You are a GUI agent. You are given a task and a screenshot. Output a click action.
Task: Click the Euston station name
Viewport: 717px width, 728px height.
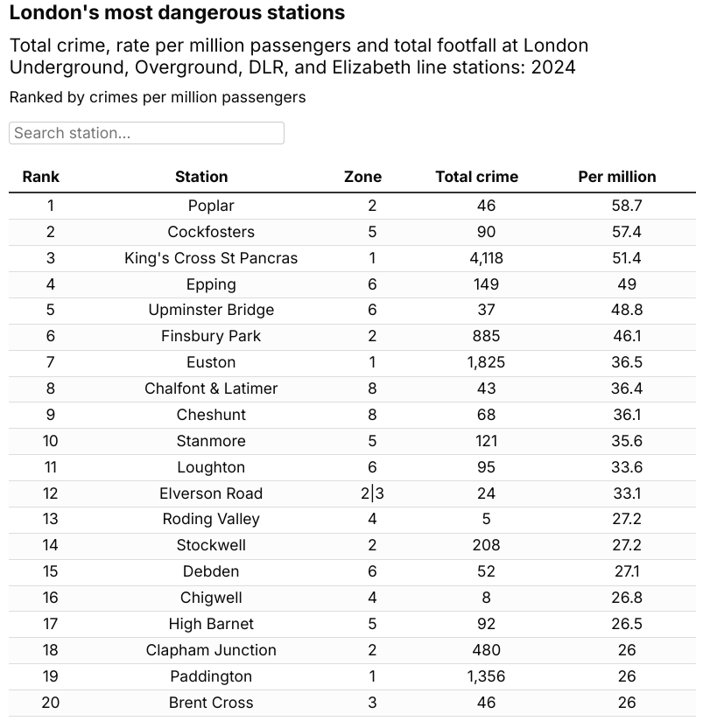tap(211, 362)
